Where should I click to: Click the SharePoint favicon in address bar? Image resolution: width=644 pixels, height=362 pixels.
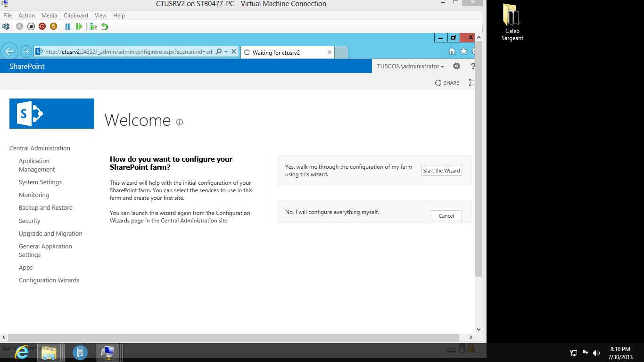39,51
